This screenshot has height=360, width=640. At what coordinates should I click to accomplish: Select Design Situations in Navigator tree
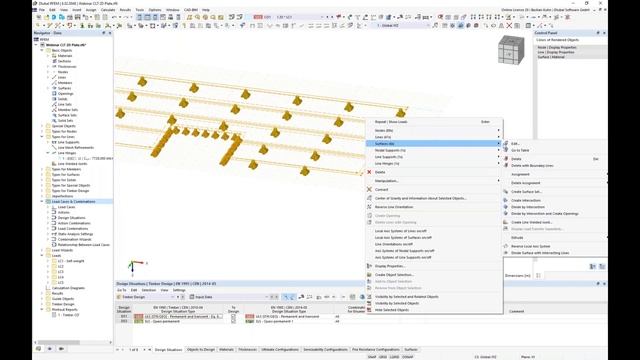(71, 218)
